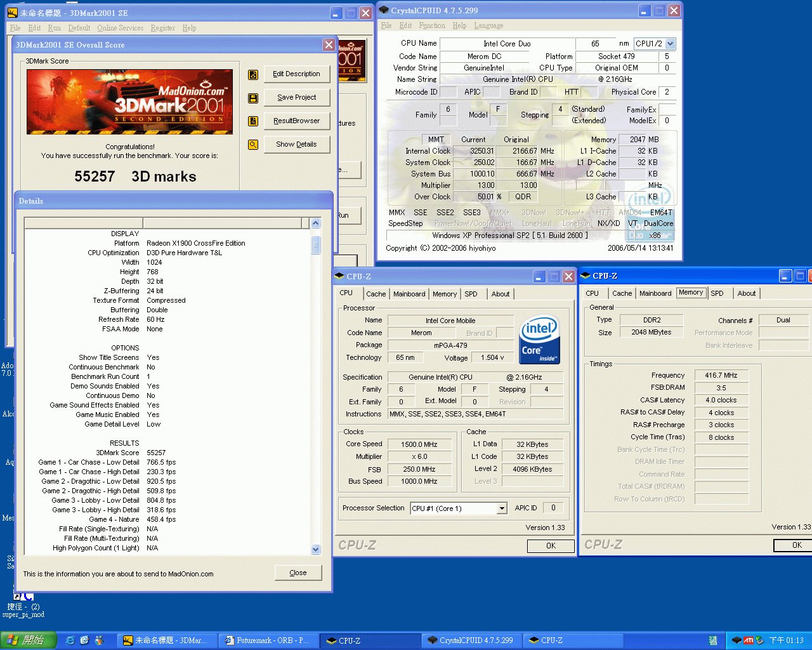Image resolution: width=812 pixels, height=650 pixels.
Task: Click the Game 4 - Nature 458.4 fps row
Action: pos(166,519)
